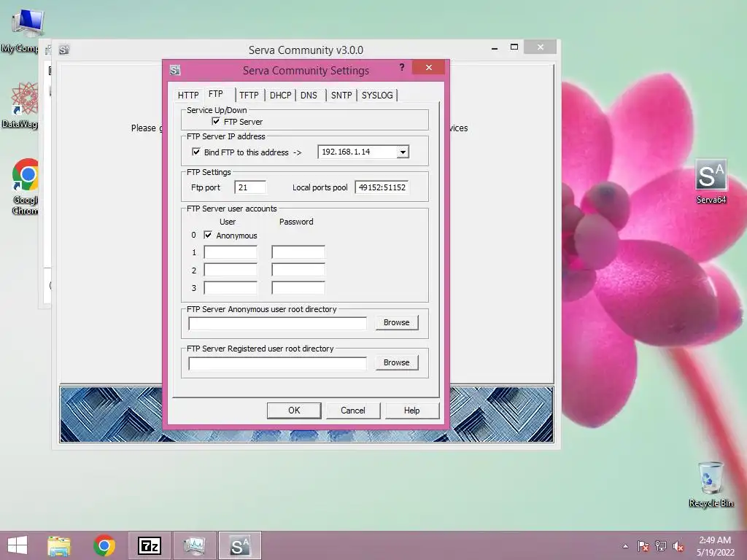Click the question mark help button
Screen dimensions: 747x560
[x=402, y=67]
